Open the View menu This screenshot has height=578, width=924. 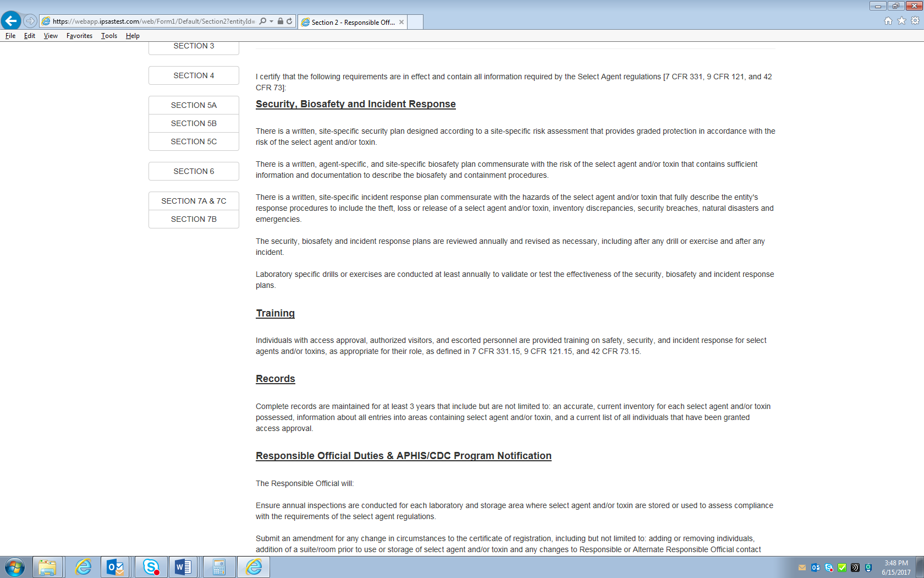51,36
